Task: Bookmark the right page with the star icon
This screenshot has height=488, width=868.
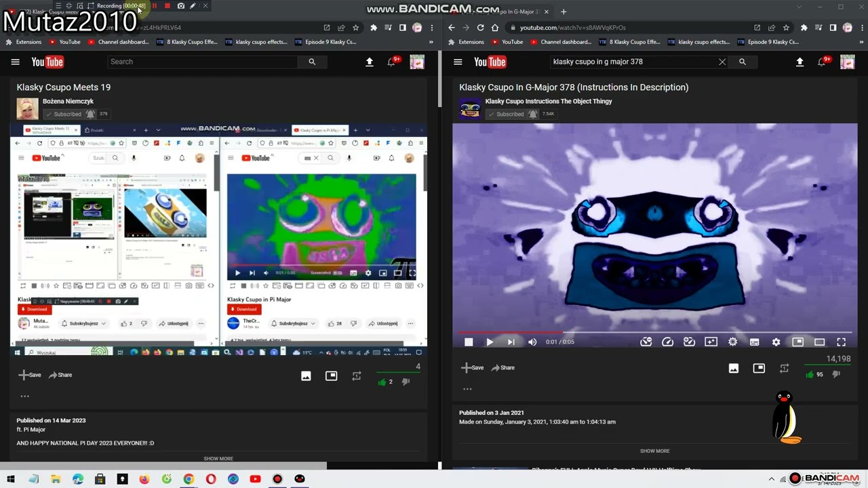Action: coord(786,28)
